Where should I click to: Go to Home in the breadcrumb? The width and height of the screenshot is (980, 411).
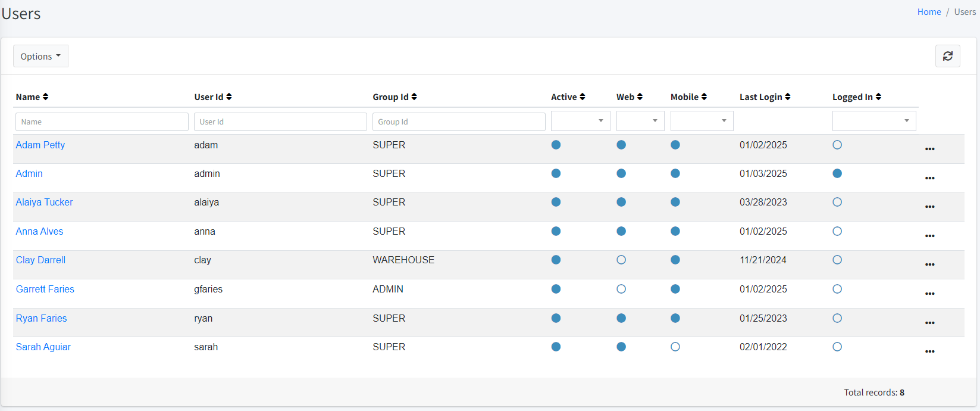coord(929,12)
